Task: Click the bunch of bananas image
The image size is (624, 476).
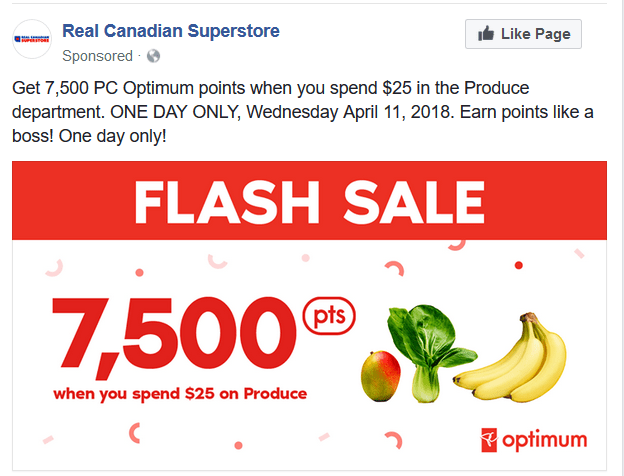Action: pos(511,358)
